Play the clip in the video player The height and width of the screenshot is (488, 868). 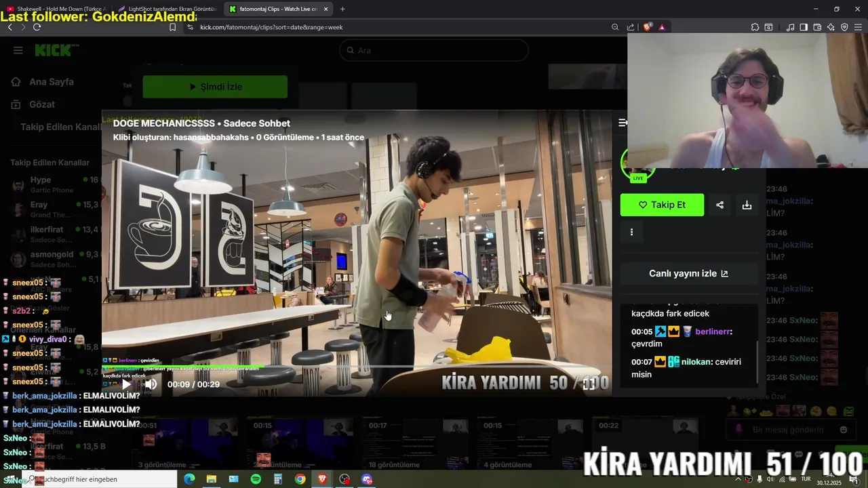click(x=126, y=384)
